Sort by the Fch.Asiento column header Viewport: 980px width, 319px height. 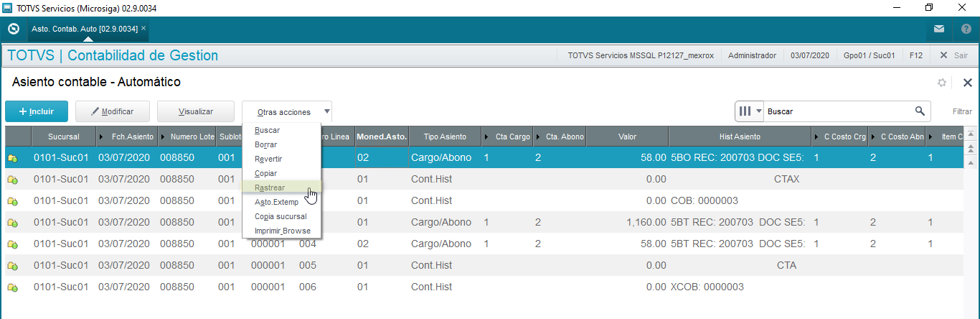(x=127, y=137)
